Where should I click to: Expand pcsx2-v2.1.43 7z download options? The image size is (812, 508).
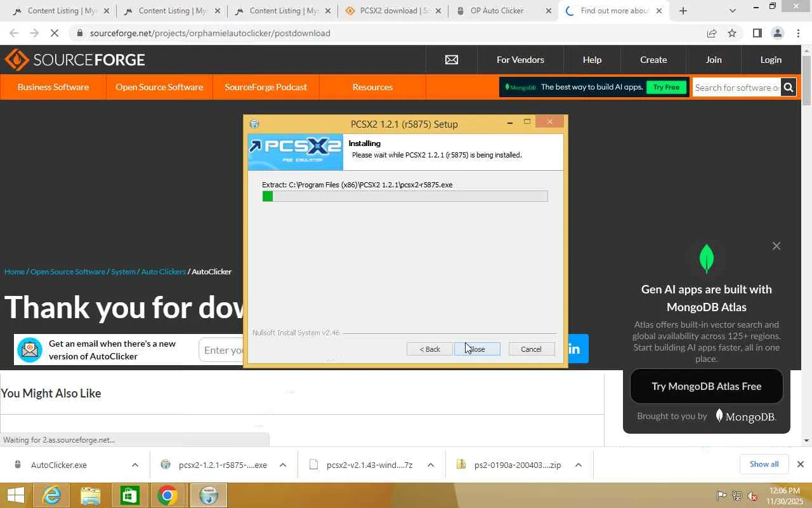[431, 465]
